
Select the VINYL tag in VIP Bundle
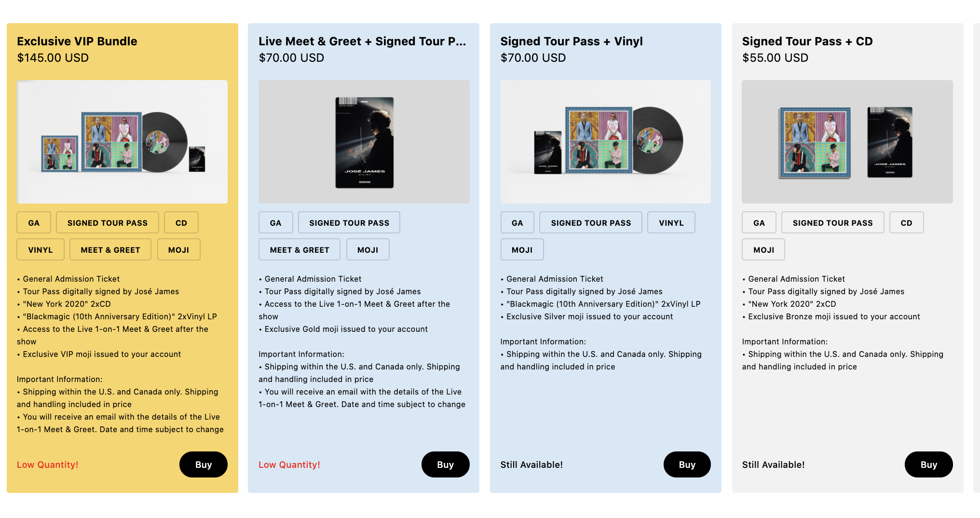click(41, 250)
